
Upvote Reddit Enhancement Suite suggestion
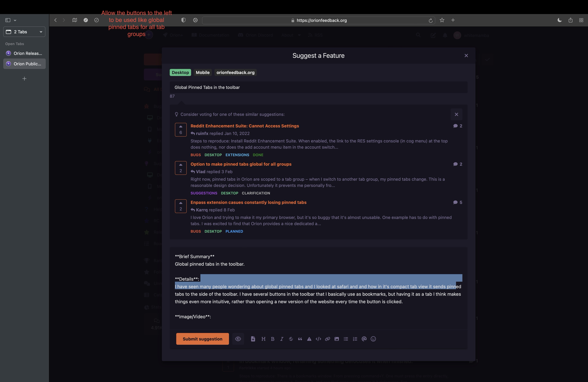(181, 130)
